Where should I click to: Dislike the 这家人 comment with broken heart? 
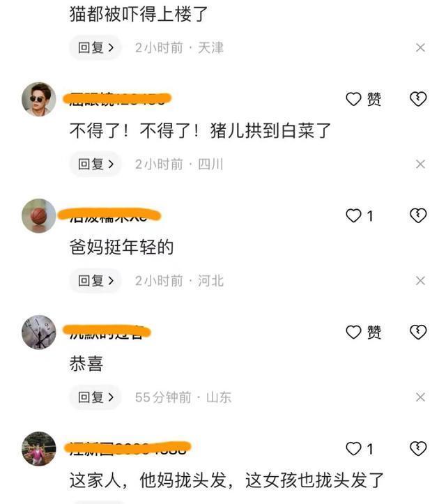(x=418, y=448)
